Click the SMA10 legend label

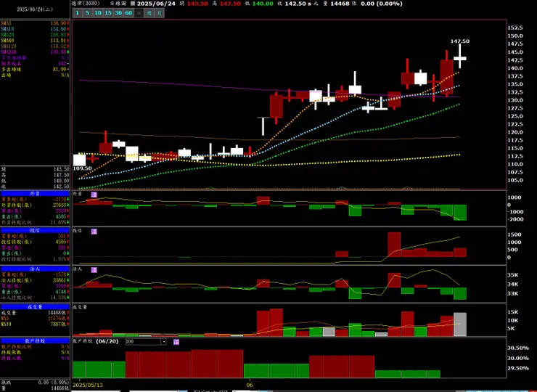tap(7, 29)
